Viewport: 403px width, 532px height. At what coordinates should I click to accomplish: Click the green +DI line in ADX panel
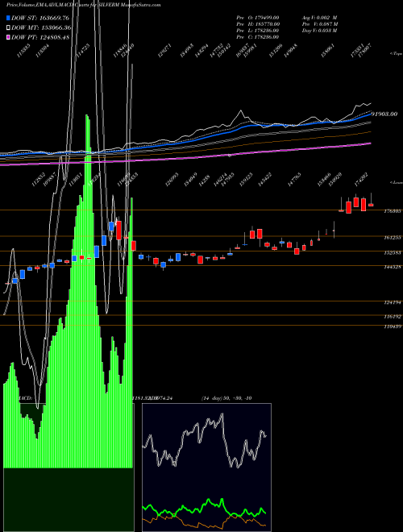pos(205,507)
